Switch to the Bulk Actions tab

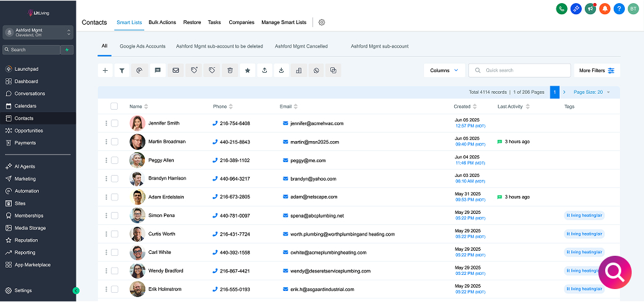162,22
